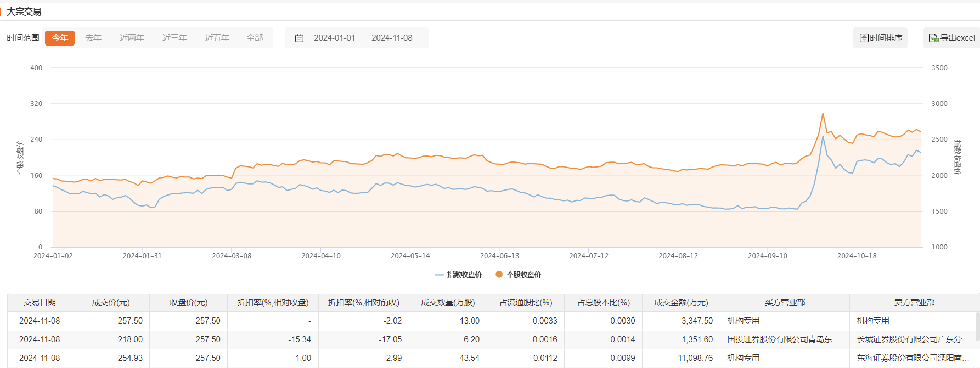
Task: Toggle 指数收盘价 legend blue line
Action: [439, 275]
